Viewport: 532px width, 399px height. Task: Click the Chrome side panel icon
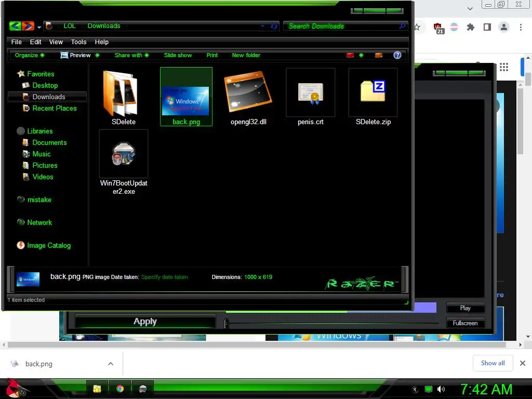tap(487, 27)
